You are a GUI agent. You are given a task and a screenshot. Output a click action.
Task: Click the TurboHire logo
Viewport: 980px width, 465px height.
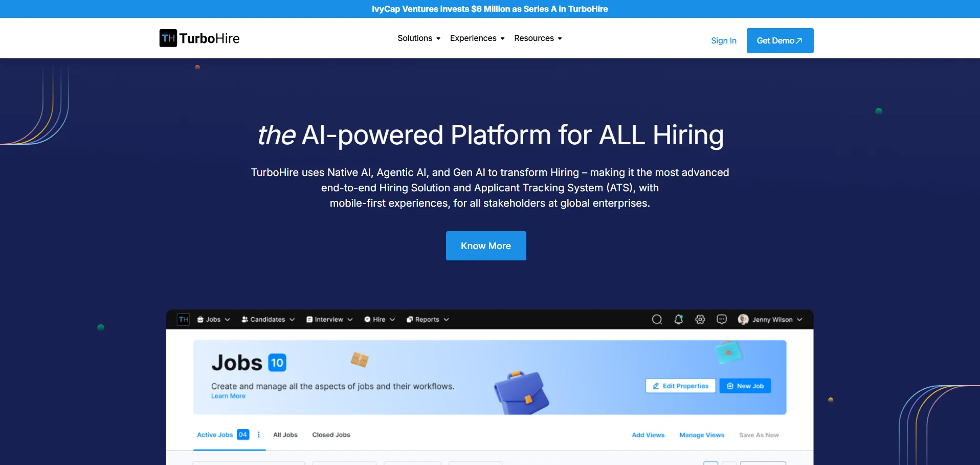pos(199,38)
